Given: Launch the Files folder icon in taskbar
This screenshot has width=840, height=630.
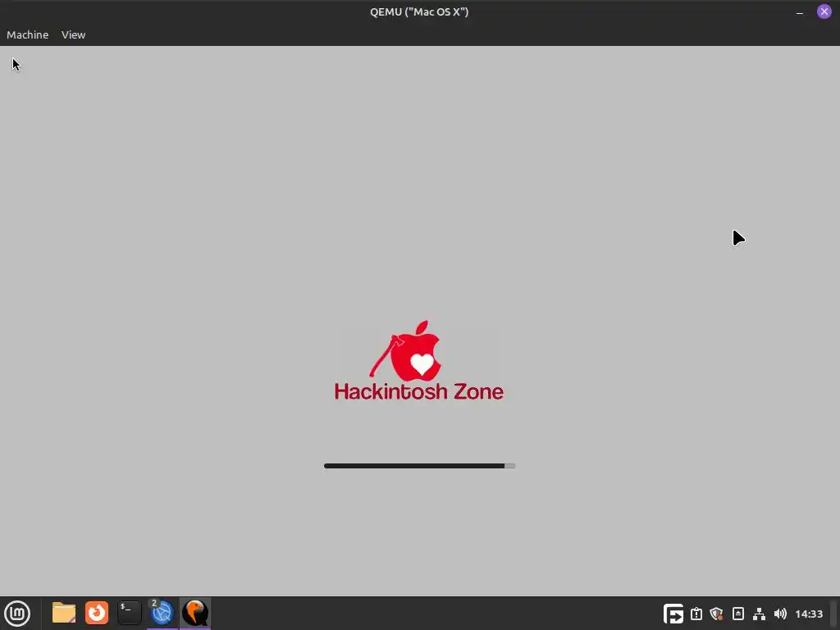Looking at the screenshot, I should click(x=64, y=613).
